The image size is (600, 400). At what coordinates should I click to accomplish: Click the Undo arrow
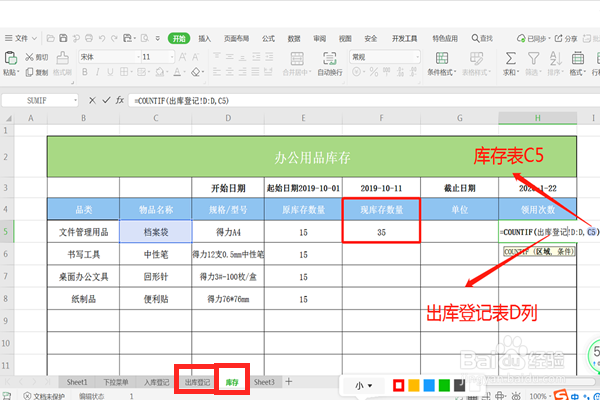[102, 38]
